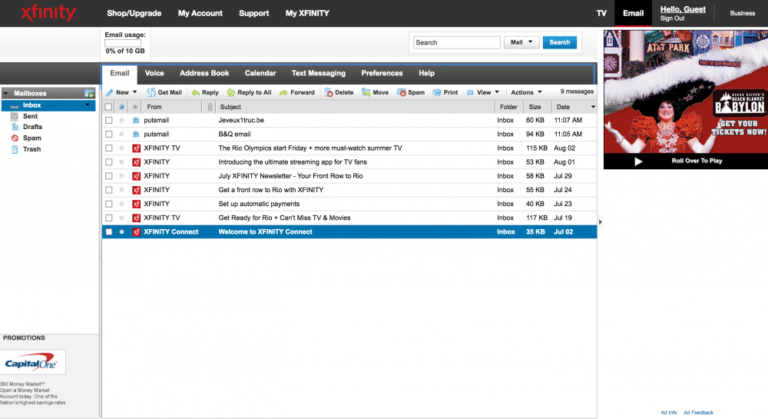The width and height of the screenshot is (768, 419).
Task: Switch to the Address Book tab
Action: [204, 73]
